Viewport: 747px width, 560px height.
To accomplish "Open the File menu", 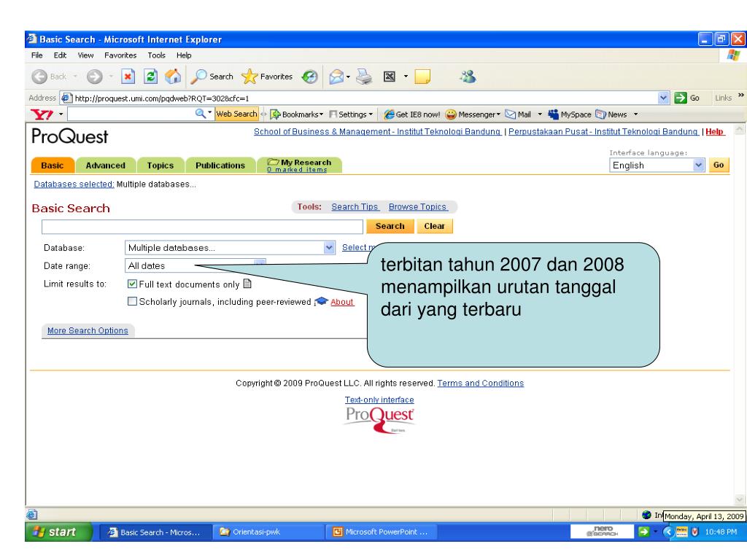I will (36, 55).
